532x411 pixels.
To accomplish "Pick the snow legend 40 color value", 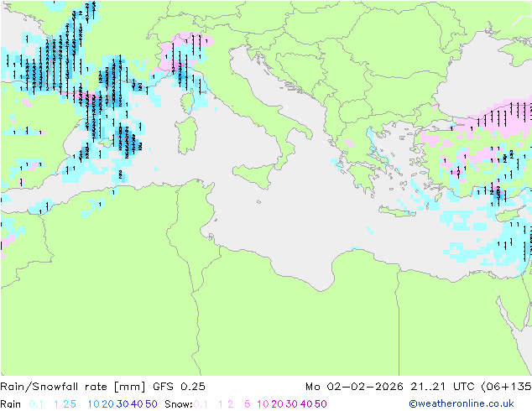I will 306,404.
